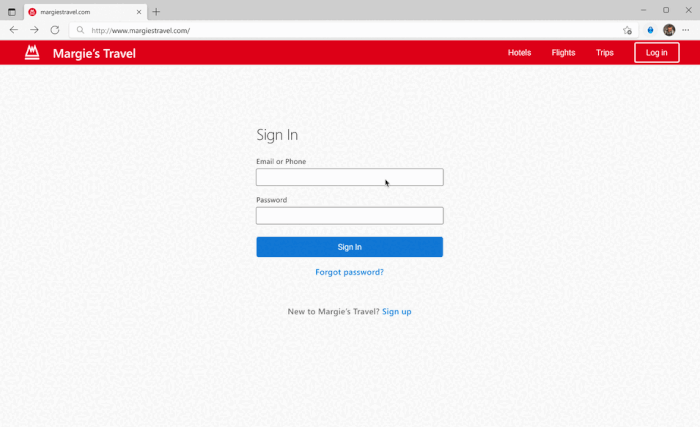
Task: Close the margiestravel.com tab
Action: point(139,12)
